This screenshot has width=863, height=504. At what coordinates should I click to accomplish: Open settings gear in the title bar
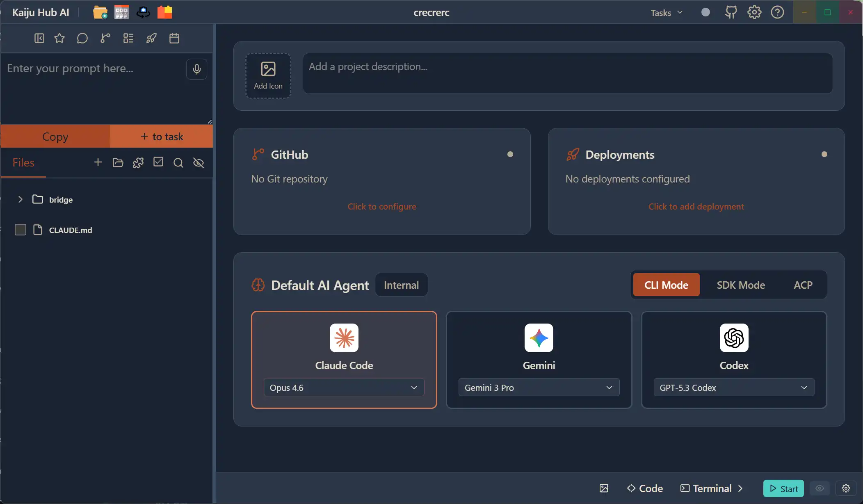[754, 12]
